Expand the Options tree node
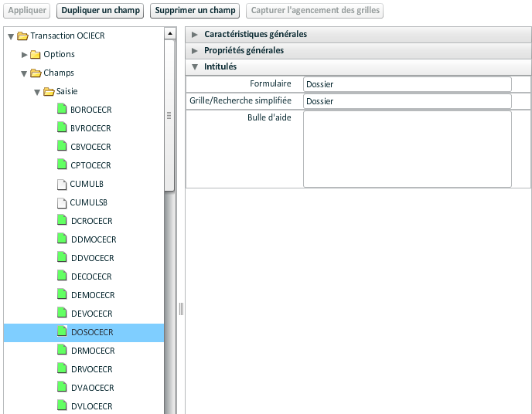The image size is (532, 414). (x=25, y=54)
